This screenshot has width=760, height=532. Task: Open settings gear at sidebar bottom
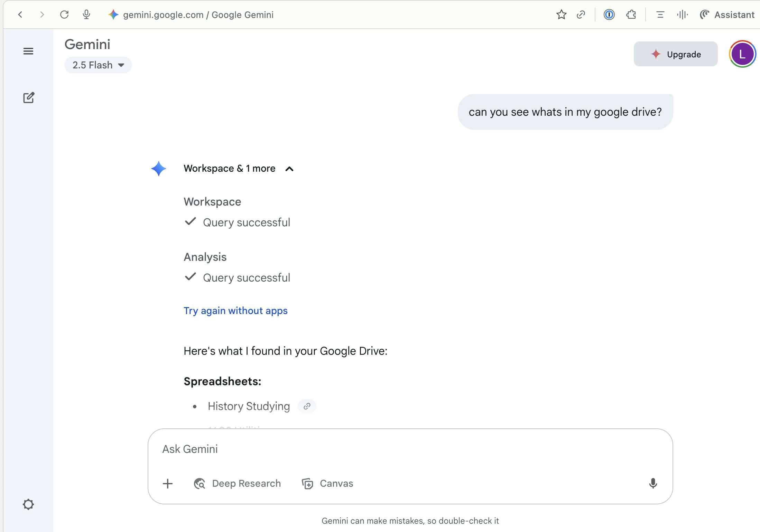tap(28, 504)
